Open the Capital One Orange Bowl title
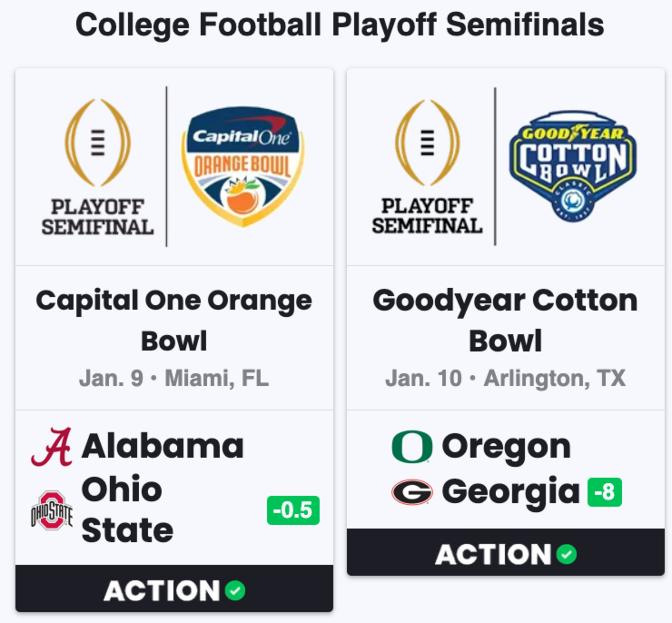672x623 pixels. [174, 320]
